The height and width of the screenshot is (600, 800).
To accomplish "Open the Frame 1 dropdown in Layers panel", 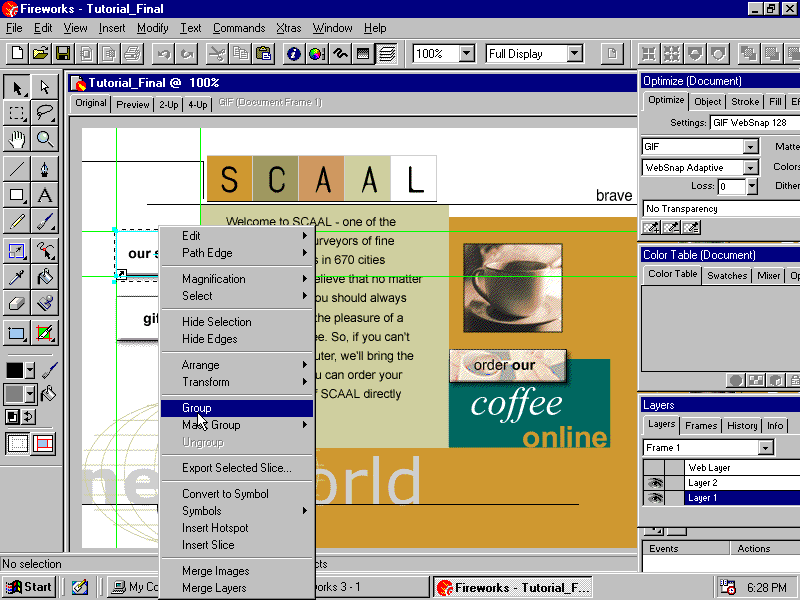I will click(x=765, y=448).
